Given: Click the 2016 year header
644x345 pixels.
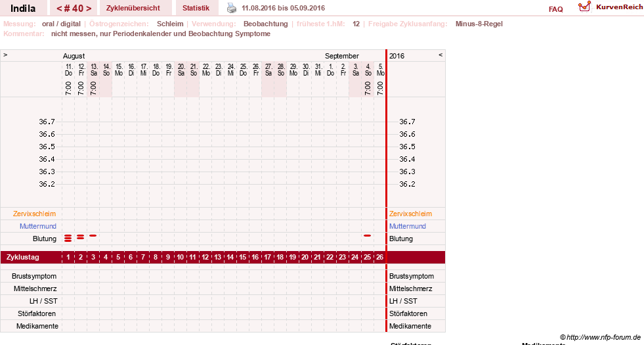Looking at the screenshot, I should point(397,56).
